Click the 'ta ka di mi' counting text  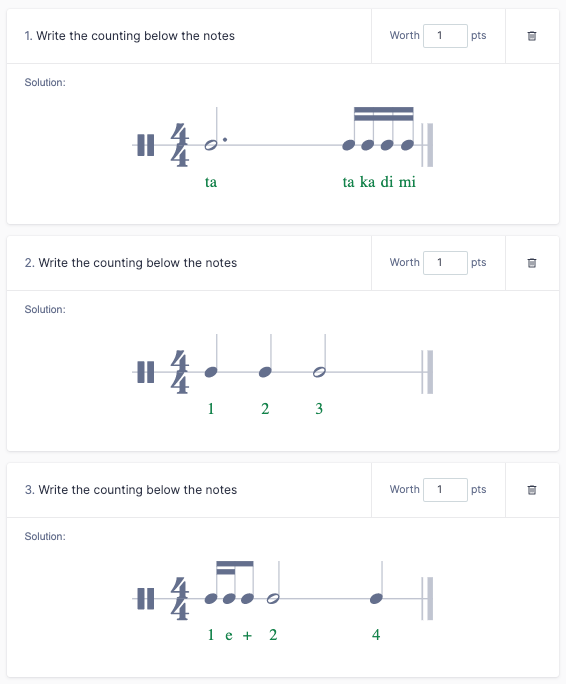379,181
